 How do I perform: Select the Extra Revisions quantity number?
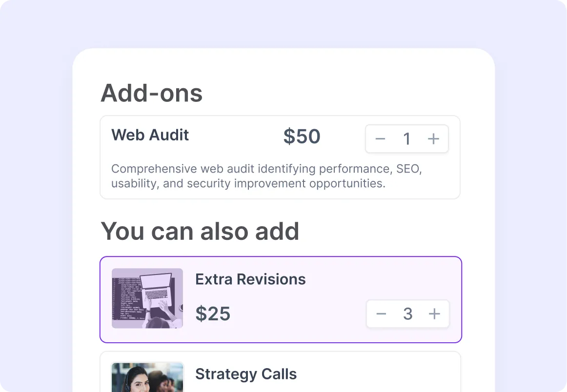(408, 314)
